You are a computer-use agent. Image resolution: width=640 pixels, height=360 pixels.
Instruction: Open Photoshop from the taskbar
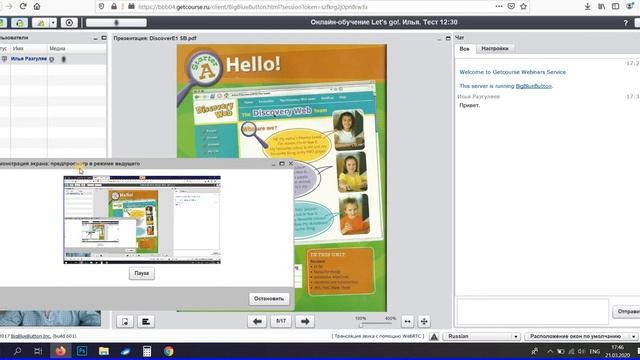[82, 351]
